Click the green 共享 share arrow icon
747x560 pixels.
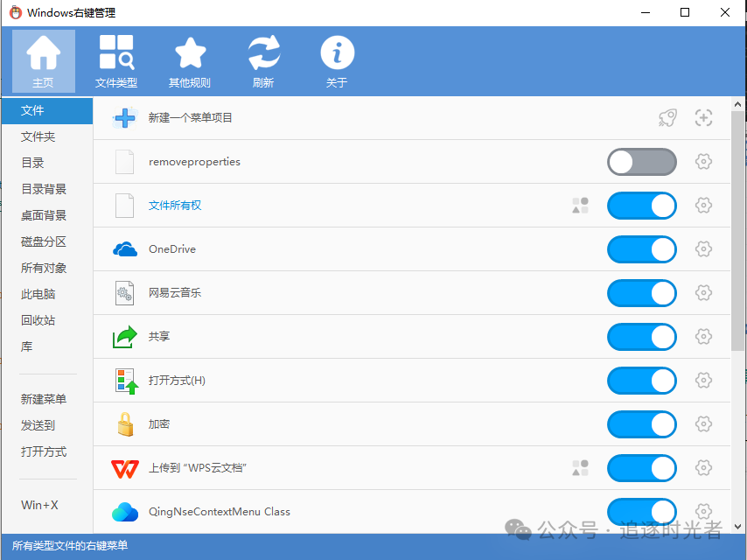(x=125, y=337)
